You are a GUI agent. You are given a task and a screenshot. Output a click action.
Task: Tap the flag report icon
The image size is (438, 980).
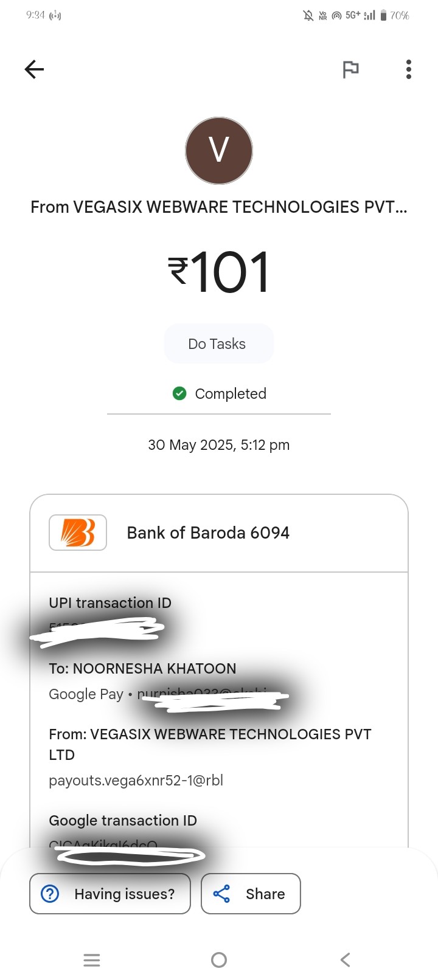pyautogui.click(x=350, y=69)
